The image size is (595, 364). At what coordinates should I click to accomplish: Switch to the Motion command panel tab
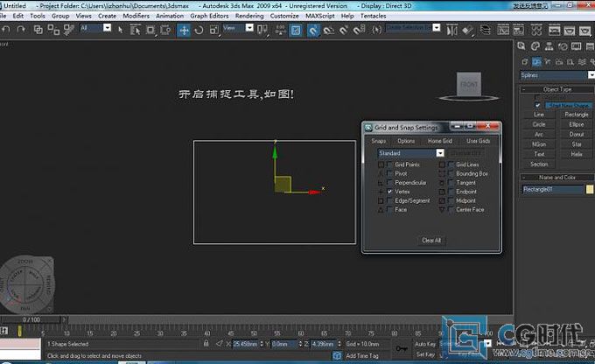point(563,46)
